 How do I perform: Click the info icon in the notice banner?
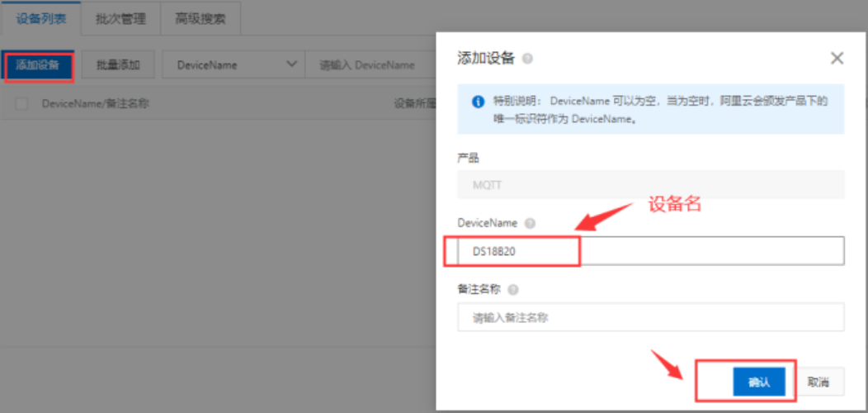point(477,102)
